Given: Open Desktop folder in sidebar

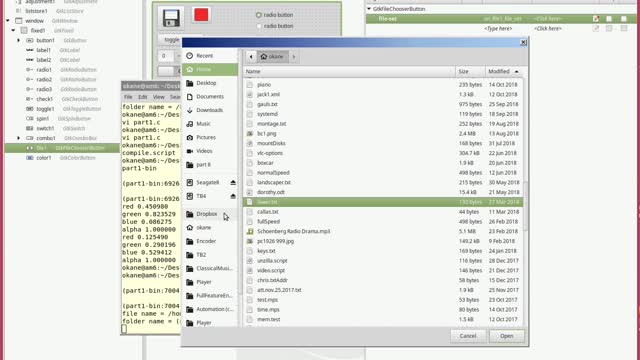Looking at the screenshot, I should 209,83.
